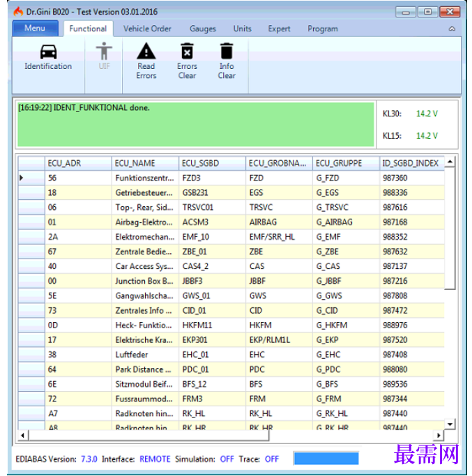Screen dimensions: 472x476
Task: Sort by ECU_ADR column header
Action: 78,163
